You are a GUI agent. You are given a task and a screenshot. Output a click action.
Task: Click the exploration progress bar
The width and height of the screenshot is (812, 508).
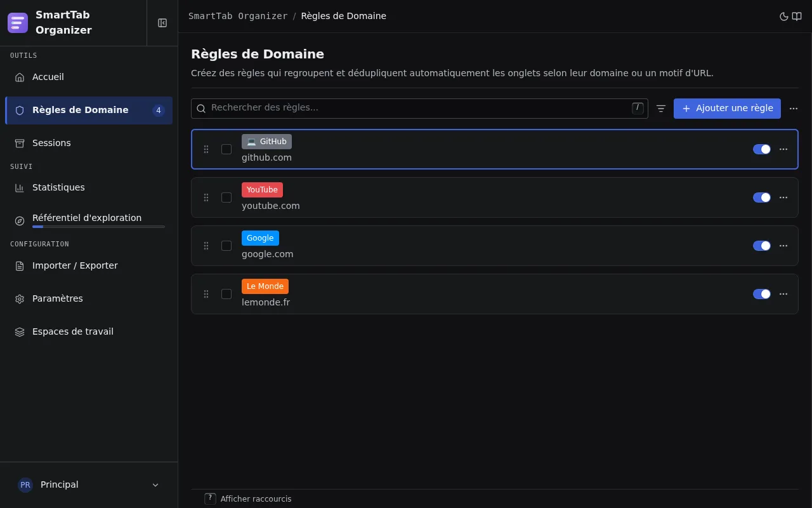coord(98,227)
